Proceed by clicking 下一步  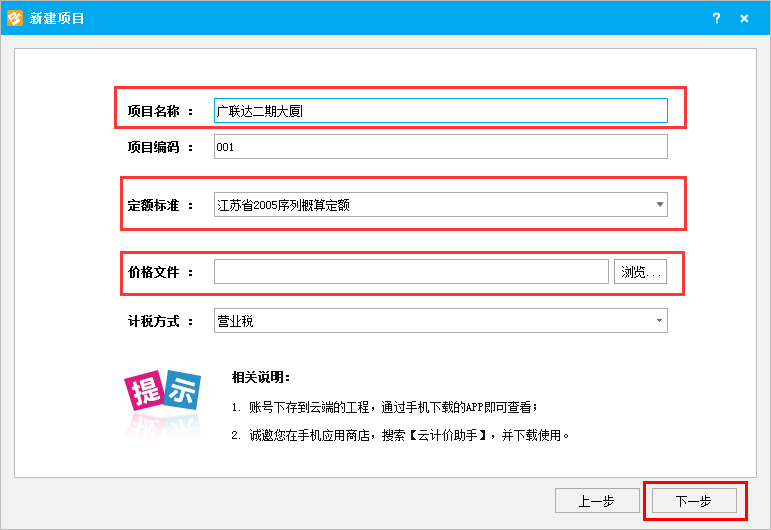693,501
